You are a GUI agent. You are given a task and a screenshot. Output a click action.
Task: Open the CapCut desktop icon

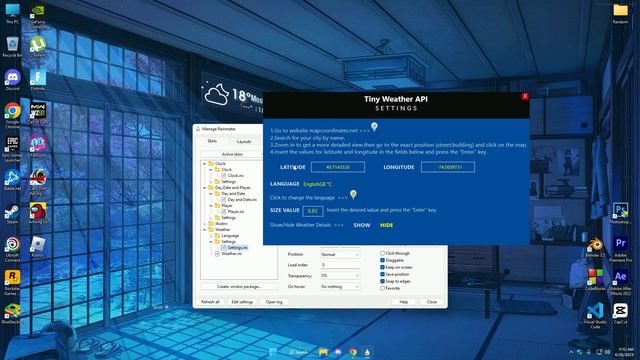point(620,314)
